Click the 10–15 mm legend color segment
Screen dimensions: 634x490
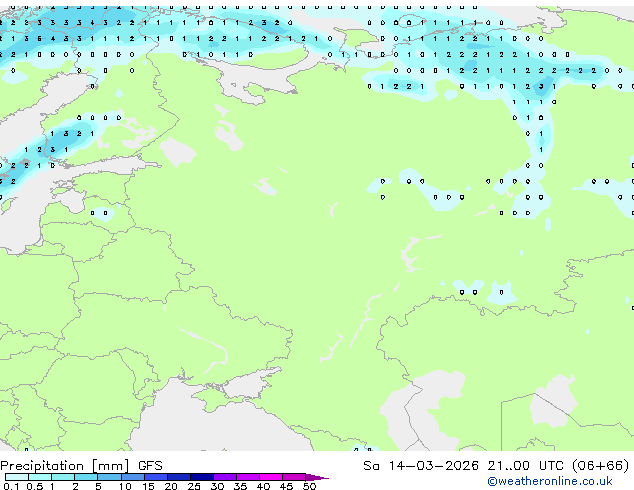[133, 477]
